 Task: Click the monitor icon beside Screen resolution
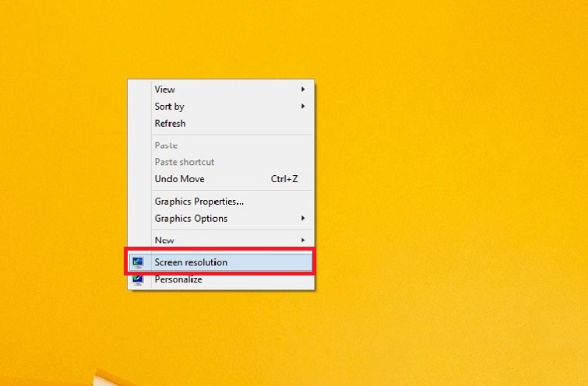[x=138, y=262]
